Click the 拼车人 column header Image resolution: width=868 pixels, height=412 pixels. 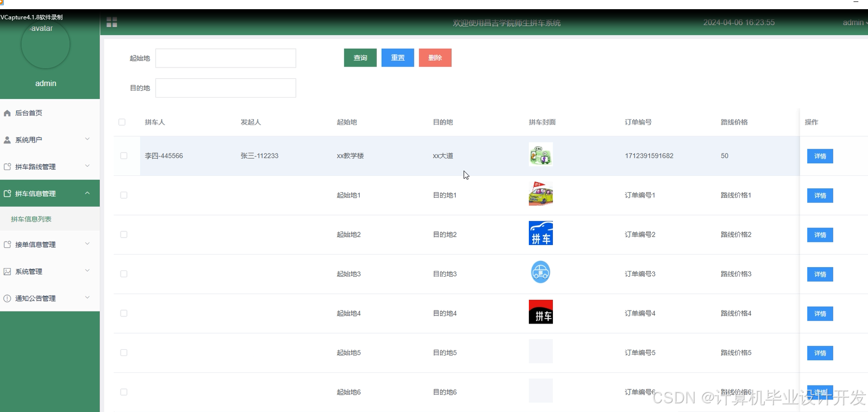(x=155, y=122)
